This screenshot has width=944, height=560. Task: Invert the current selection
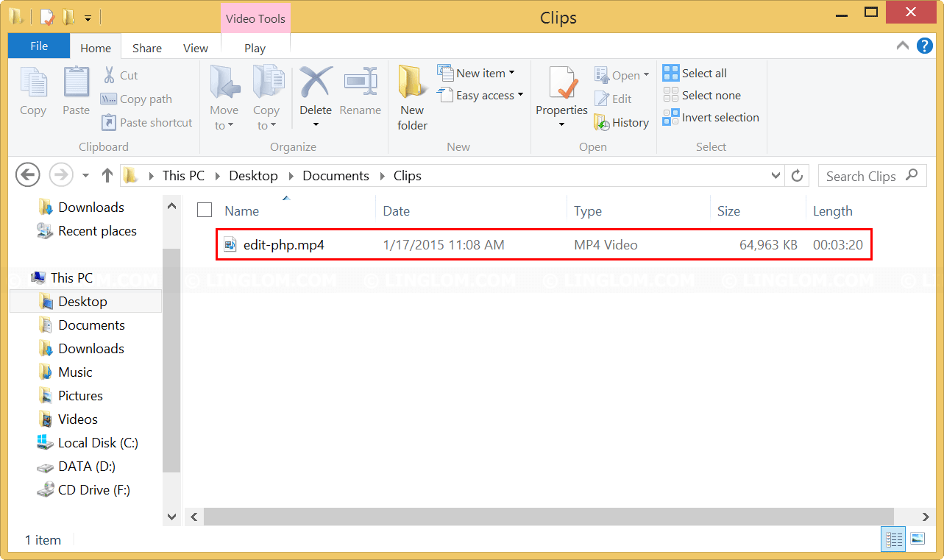tap(711, 117)
